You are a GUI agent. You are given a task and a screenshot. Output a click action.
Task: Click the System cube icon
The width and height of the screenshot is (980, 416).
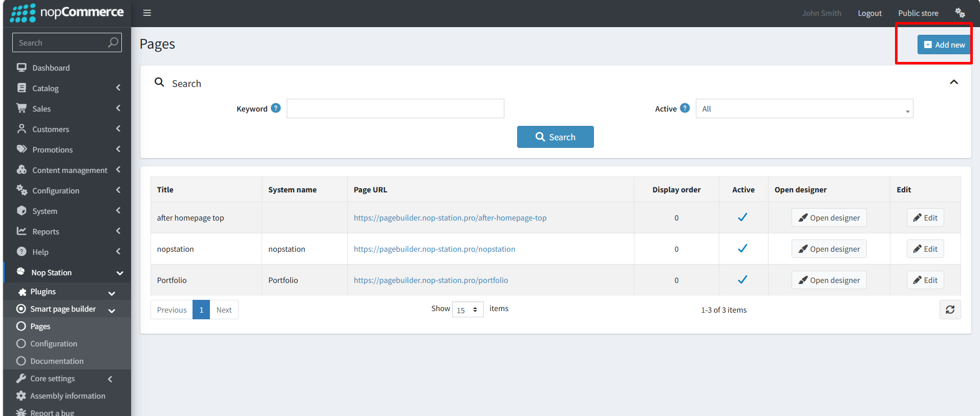pos(22,210)
